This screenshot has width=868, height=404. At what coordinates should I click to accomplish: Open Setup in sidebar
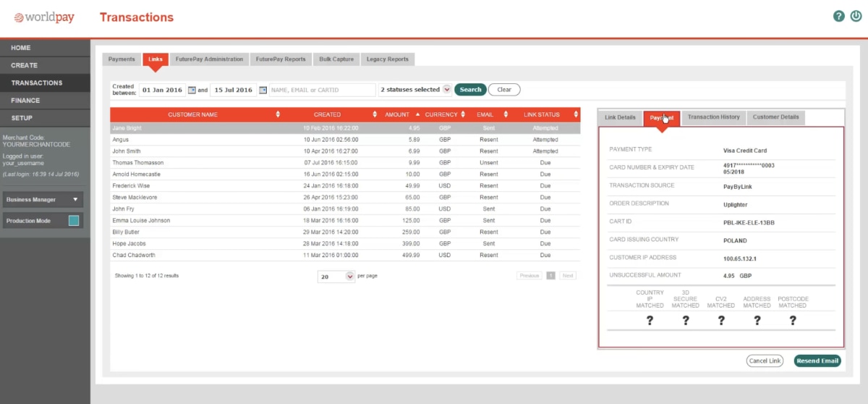(45, 117)
